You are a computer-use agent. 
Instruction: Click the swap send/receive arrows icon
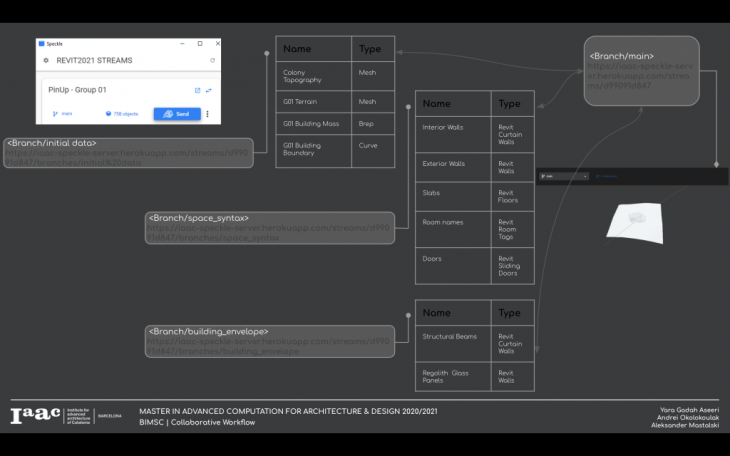point(208,90)
